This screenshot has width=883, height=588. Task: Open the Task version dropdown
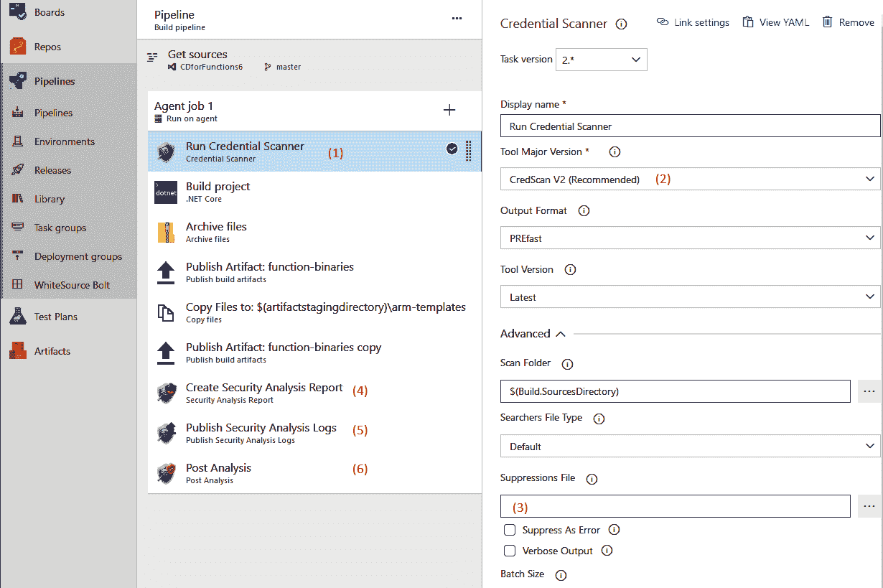[x=602, y=60]
